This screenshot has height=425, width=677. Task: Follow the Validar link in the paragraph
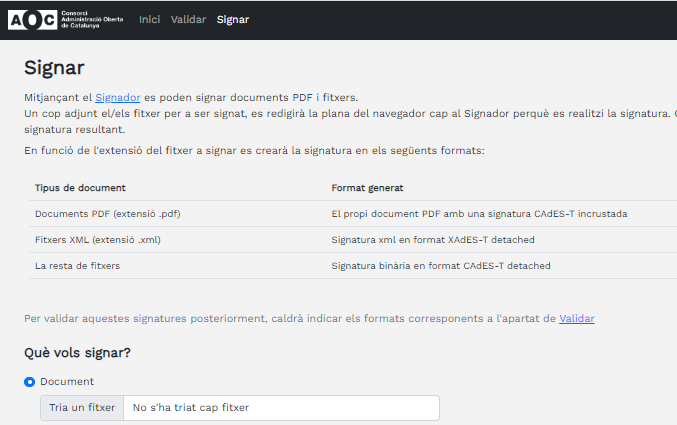pyautogui.click(x=577, y=319)
